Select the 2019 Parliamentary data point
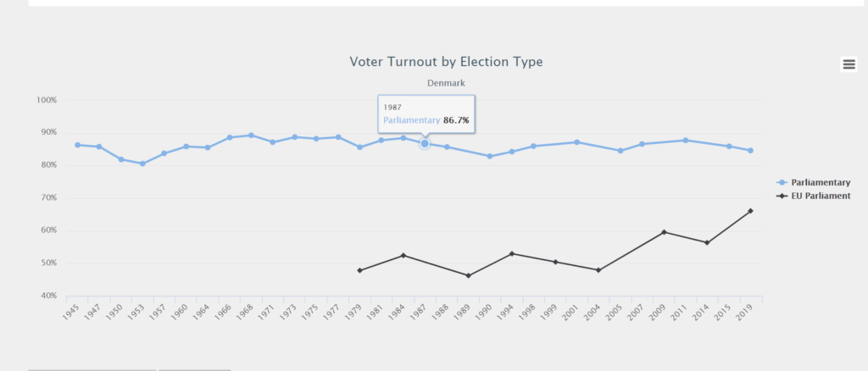This screenshot has height=371, width=868. (750, 151)
